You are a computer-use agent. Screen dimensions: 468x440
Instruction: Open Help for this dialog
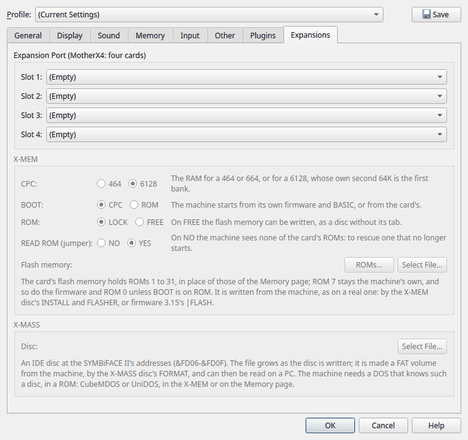tap(436, 426)
